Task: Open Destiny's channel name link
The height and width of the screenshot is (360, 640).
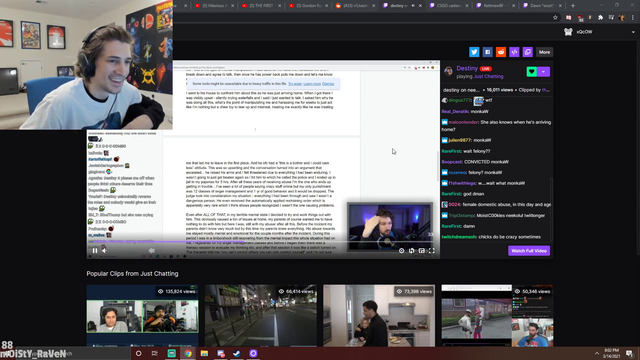Action: click(467, 68)
